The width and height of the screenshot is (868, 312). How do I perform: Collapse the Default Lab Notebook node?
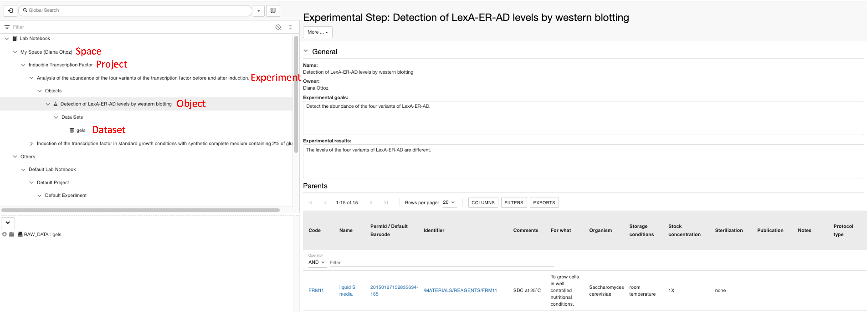[x=23, y=169]
